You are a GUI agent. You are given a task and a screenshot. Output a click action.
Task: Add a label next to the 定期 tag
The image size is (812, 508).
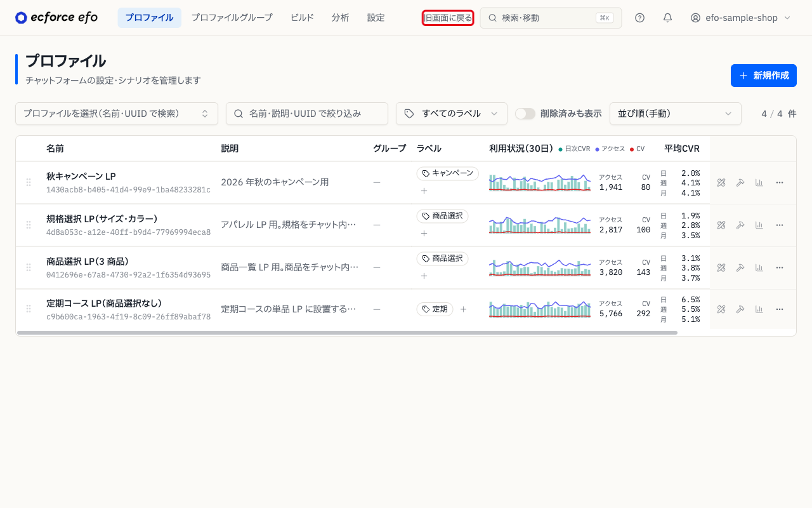coord(463,309)
